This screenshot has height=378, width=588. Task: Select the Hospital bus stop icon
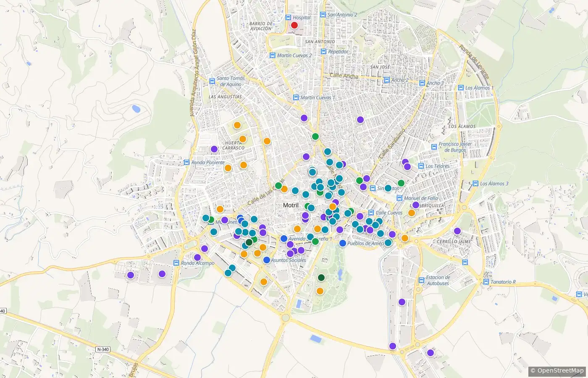(x=288, y=18)
